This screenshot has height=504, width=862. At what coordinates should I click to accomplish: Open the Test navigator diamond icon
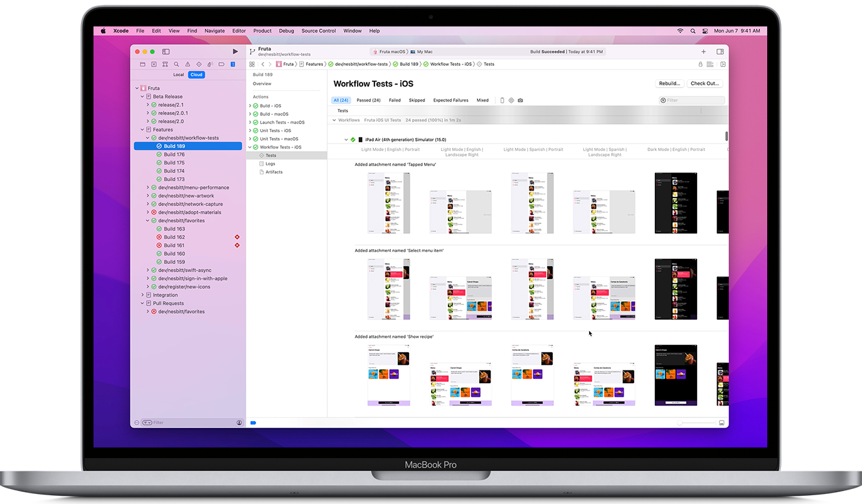pyautogui.click(x=199, y=64)
